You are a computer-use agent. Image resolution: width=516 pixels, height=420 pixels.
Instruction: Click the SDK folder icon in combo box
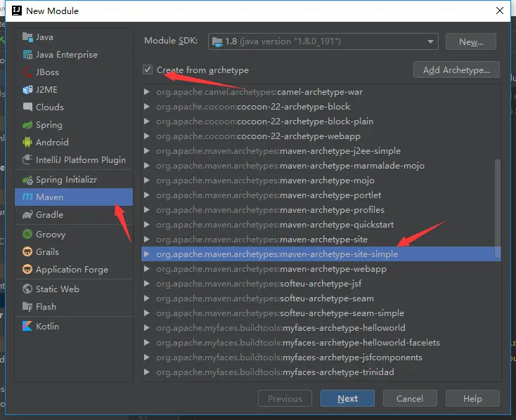point(217,41)
